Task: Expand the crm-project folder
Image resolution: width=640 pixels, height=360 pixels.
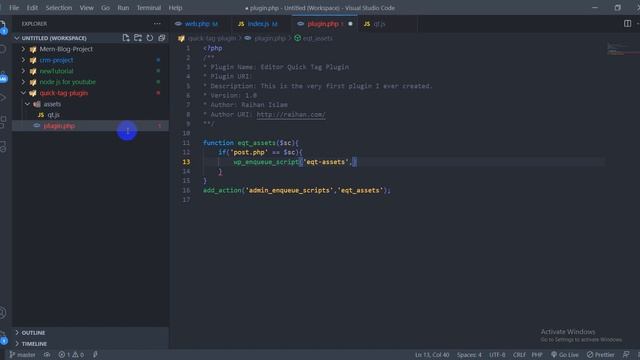Action: (x=23, y=60)
